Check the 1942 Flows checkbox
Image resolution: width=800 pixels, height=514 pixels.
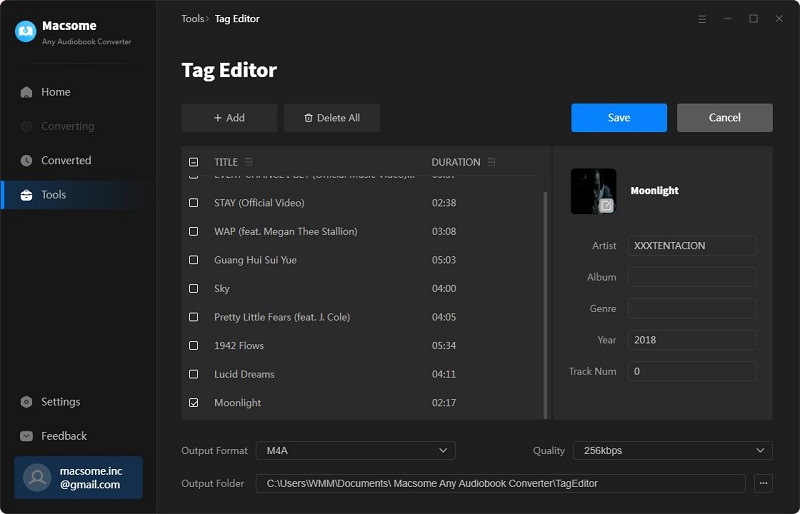(x=193, y=346)
